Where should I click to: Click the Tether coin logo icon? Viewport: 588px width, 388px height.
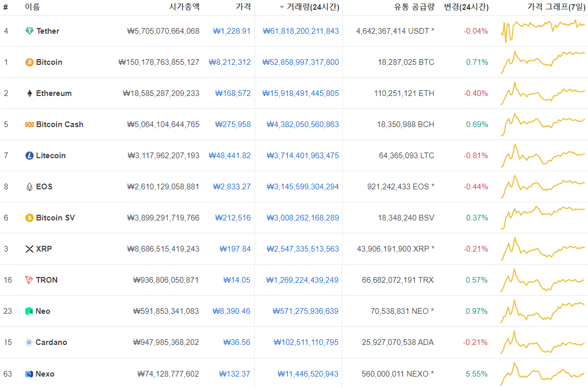click(x=29, y=31)
